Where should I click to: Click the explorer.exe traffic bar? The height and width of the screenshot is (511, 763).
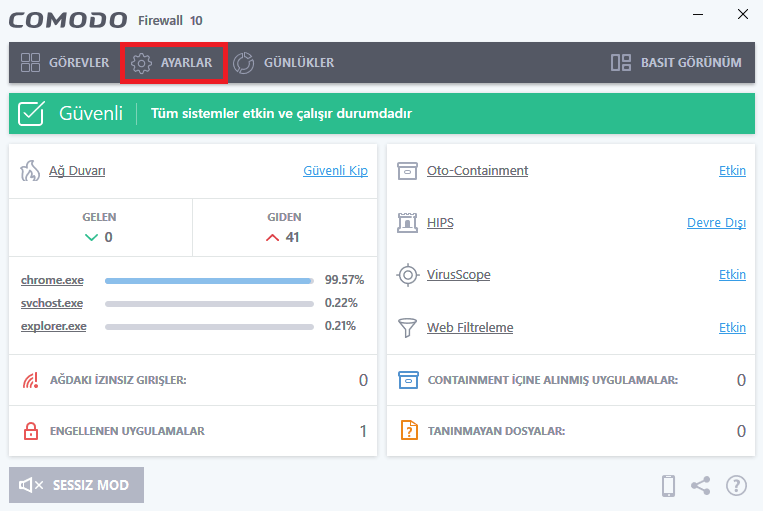[x=209, y=327]
